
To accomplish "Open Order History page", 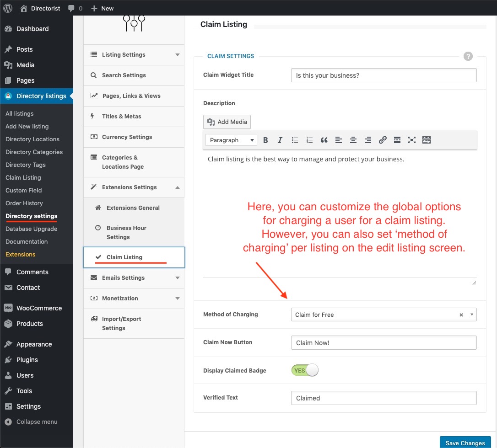I will tap(24, 203).
